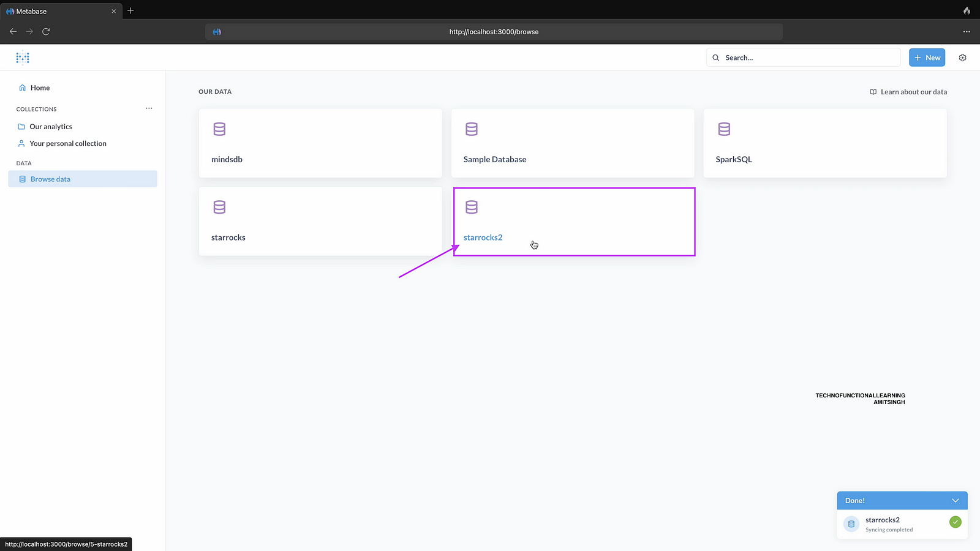
Task: Open Our analytics collection
Action: (x=51, y=127)
